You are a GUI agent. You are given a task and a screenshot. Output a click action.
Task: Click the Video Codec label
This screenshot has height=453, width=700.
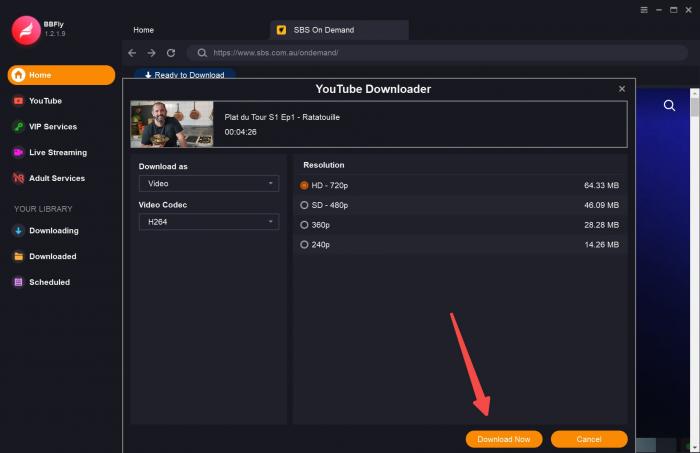point(162,205)
